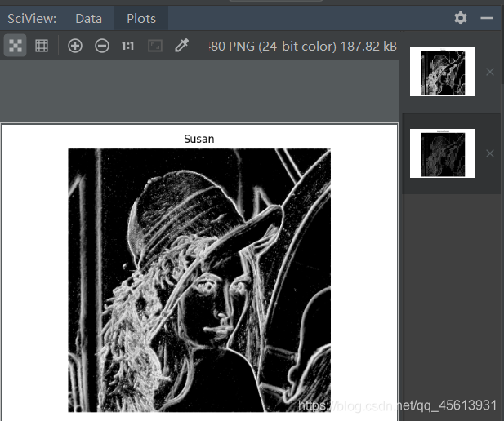This screenshot has width=504, height=421.
Task: Zoom out with the minus icon
Action: coord(102,46)
